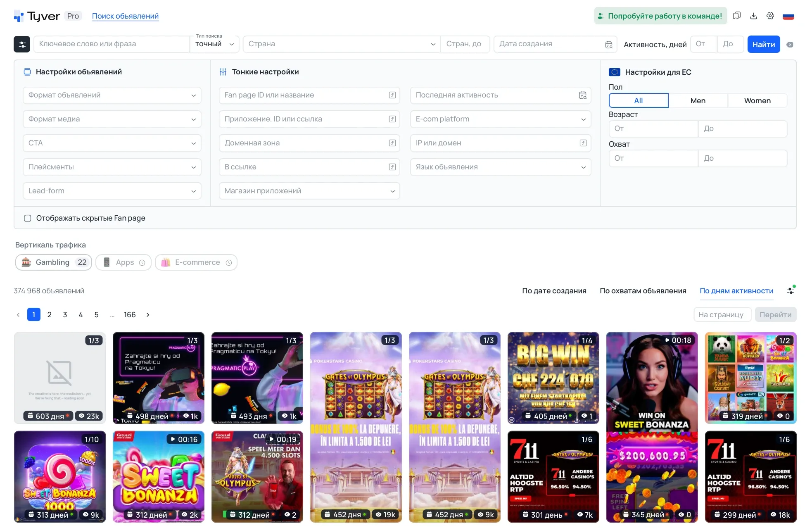Screen dimensions: 812x528
Task: Click the icon inside Fan page ID field
Action: (x=392, y=95)
